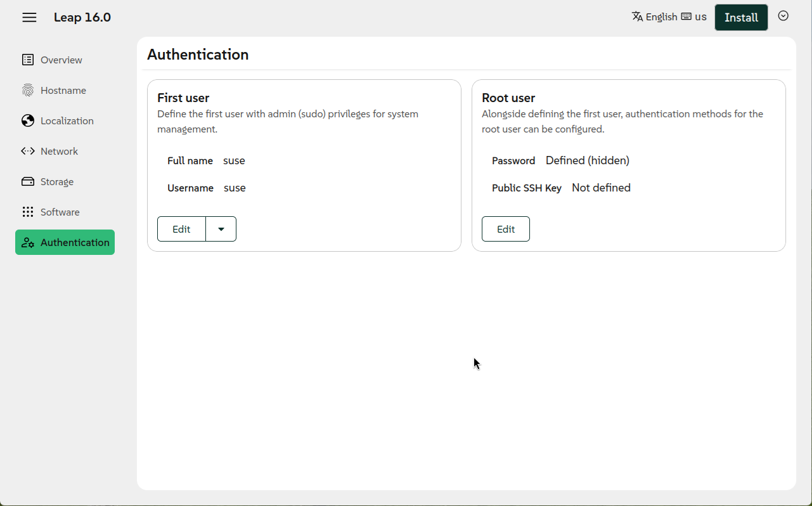Edit the First user details
The width and height of the screenshot is (812, 506).
point(181,229)
